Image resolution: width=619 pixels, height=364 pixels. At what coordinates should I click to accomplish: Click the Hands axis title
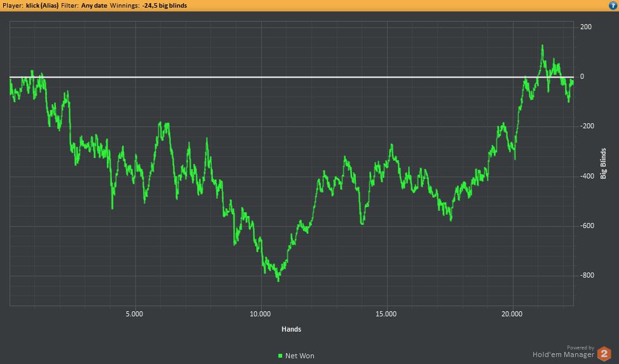click(x=291, y=329)
